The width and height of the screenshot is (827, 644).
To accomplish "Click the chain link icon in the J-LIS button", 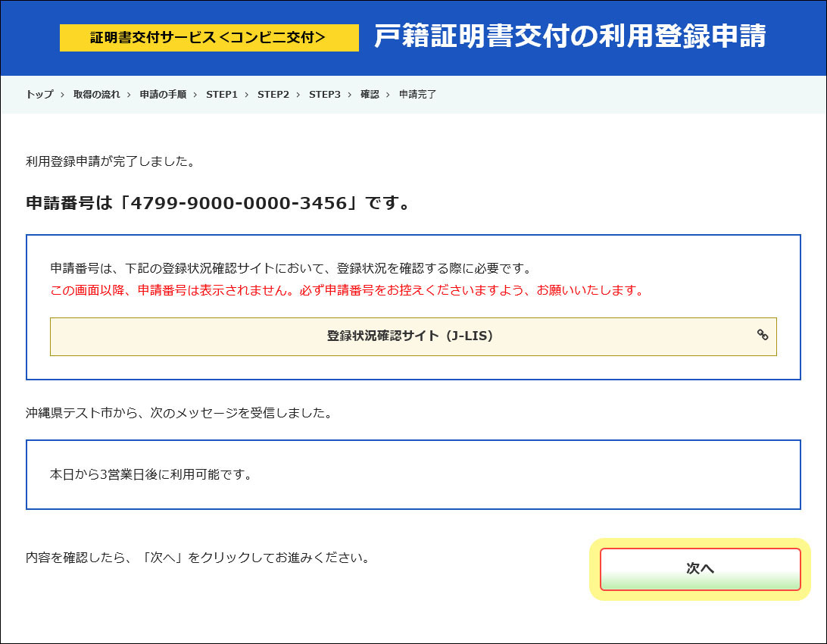I will 762,334.
